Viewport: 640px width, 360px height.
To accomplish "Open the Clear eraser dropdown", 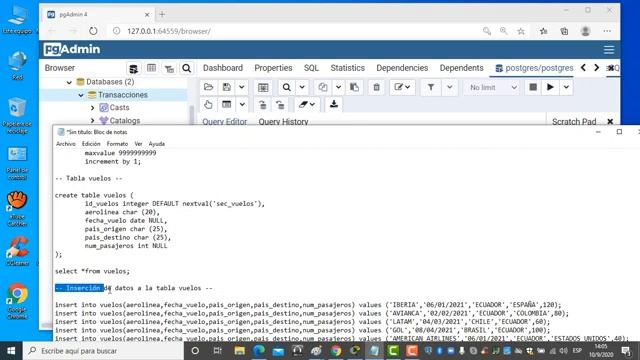I will coord(307,104).
